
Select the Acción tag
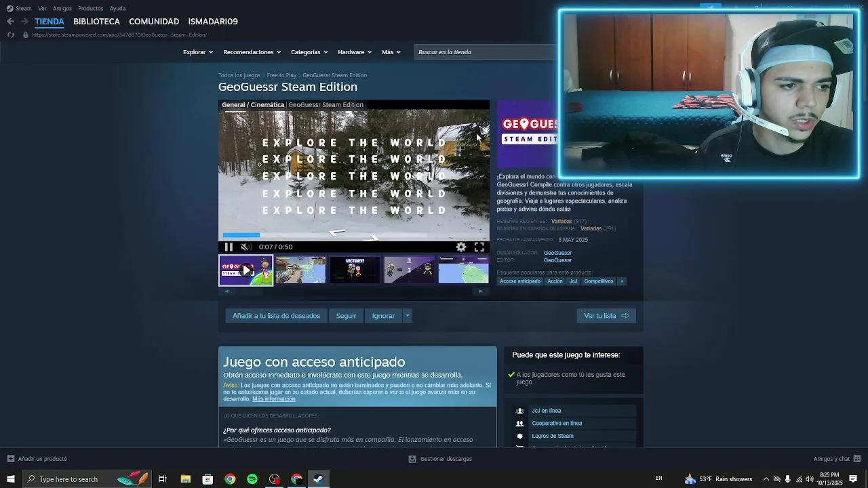(x=555, y=281)
